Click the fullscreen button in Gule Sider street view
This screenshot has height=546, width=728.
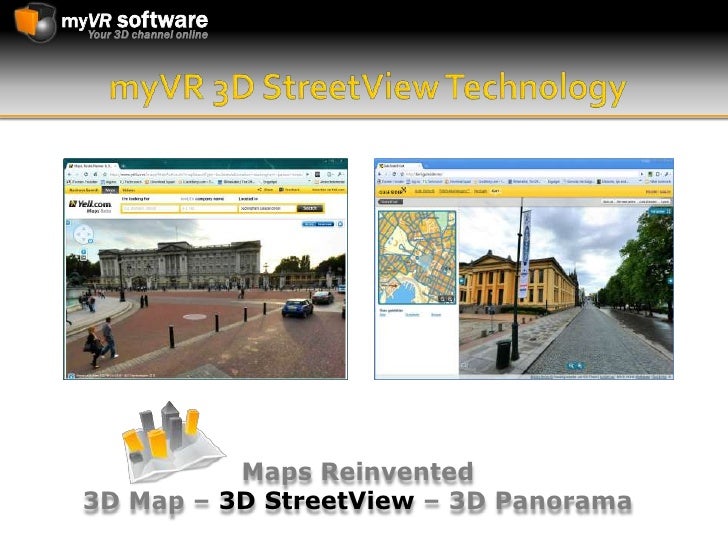tap(660, 211)
